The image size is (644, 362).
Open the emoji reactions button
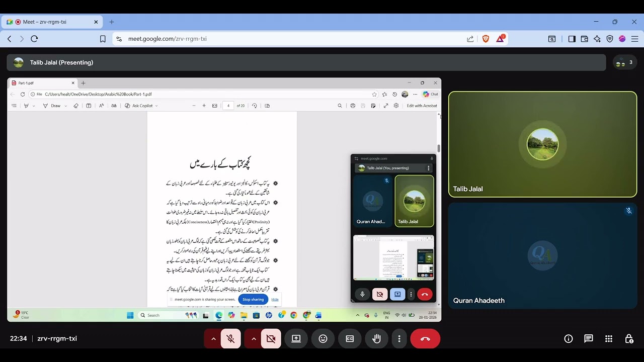coord(323,339)
